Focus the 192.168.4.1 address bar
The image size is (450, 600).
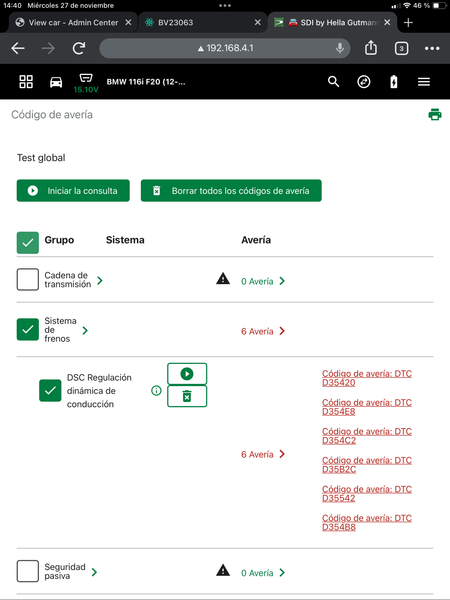pos(225,48)
